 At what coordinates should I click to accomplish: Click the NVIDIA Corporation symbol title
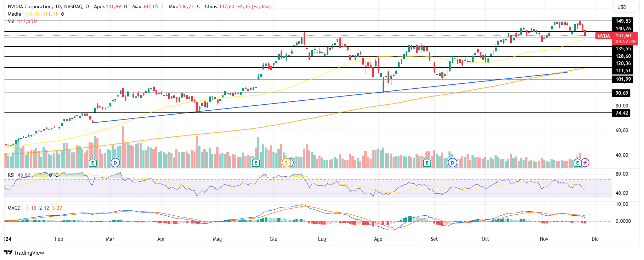(x=30, y=6)
